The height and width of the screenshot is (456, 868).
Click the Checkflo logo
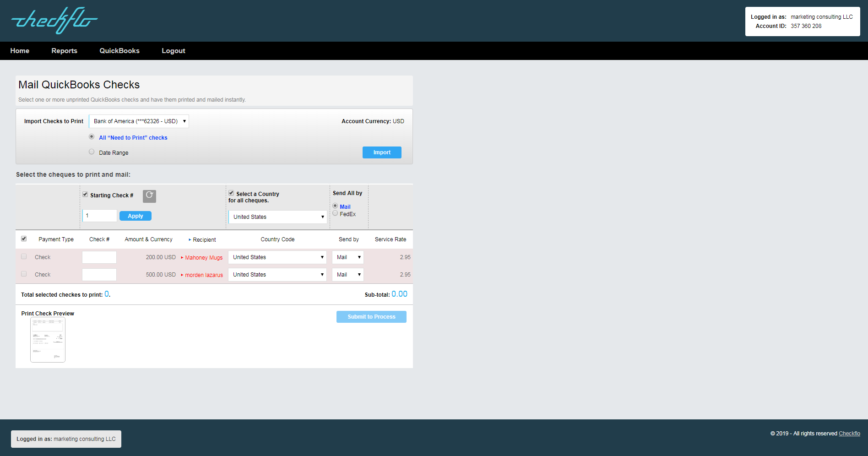click(54, 21)
